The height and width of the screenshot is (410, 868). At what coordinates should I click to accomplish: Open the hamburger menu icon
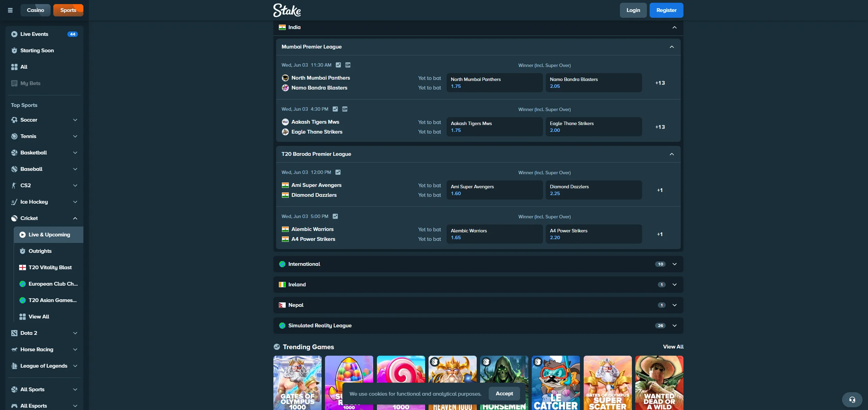tap(10, 10)
